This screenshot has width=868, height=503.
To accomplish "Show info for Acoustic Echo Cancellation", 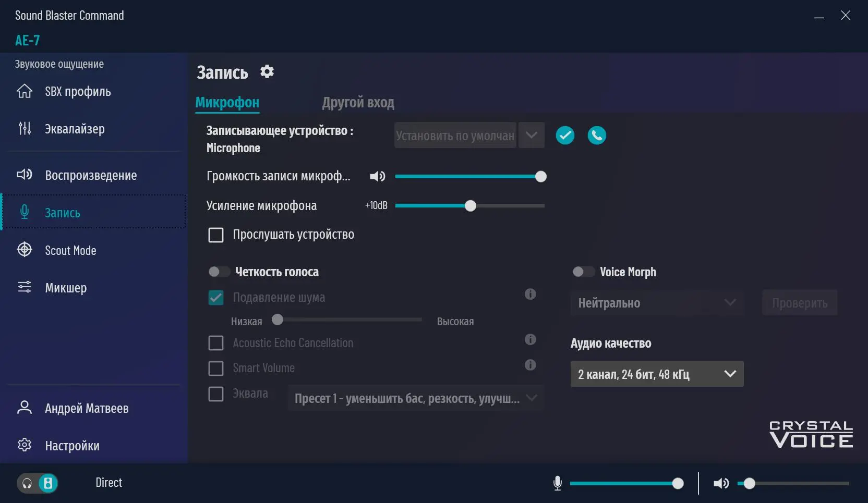I will (531, 340).
